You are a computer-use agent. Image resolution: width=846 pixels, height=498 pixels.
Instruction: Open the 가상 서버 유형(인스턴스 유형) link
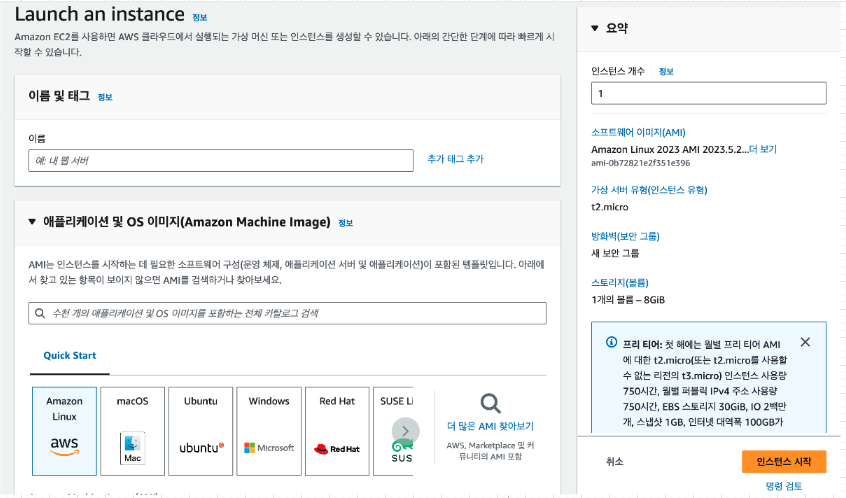649,190
